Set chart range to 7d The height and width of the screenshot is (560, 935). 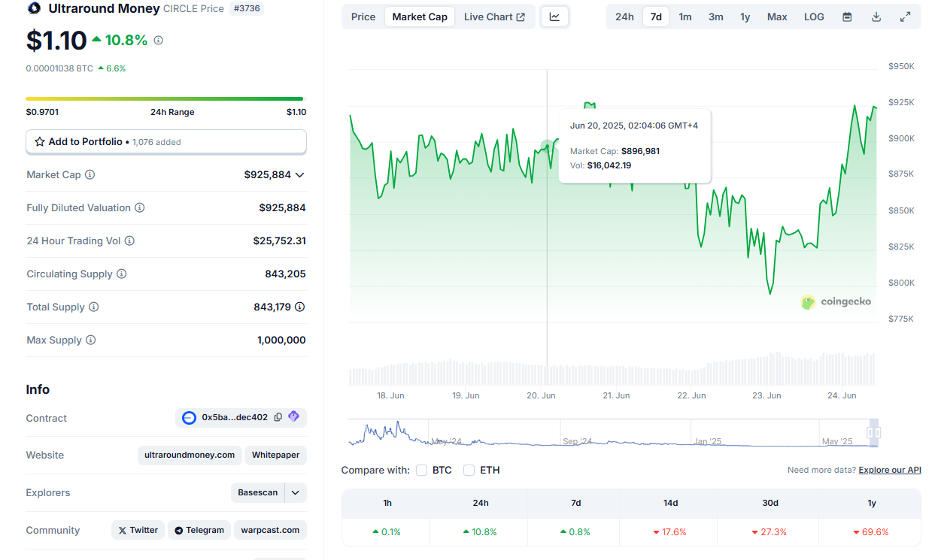(656, 17)
